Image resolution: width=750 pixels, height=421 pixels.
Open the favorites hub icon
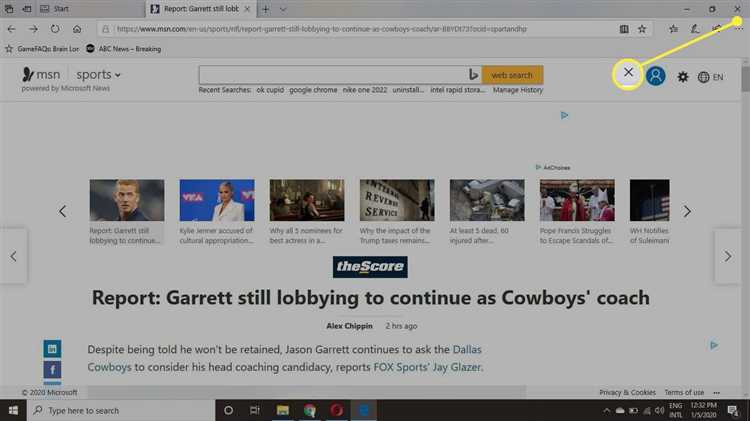coord(673,29)
